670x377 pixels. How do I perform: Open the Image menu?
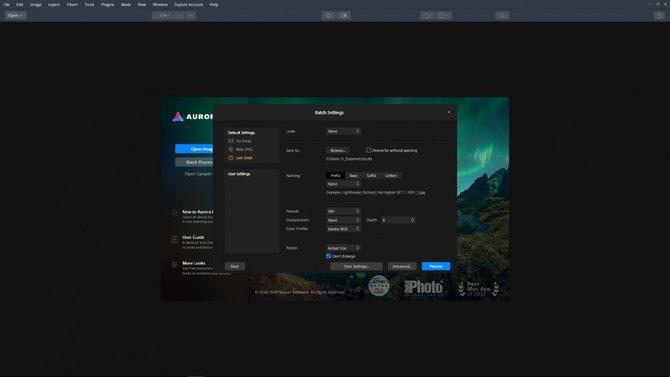(35, 4)
